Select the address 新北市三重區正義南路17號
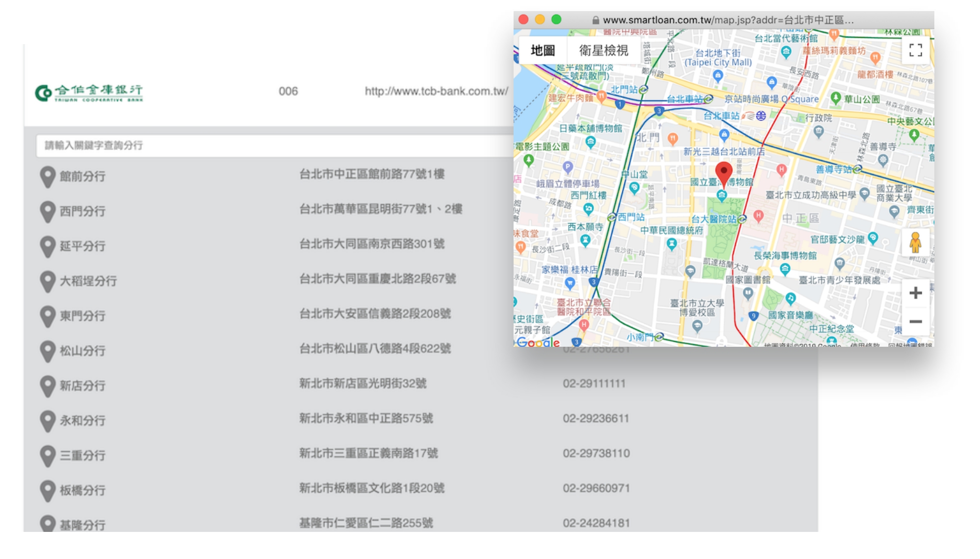The width and height of the screenshot is (980, 559). [369, 453]
